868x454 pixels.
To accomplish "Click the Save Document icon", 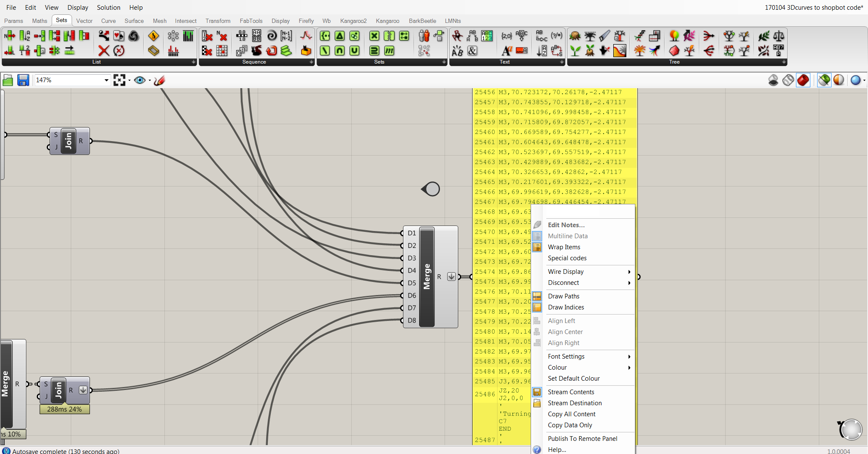I will point(22,80).
